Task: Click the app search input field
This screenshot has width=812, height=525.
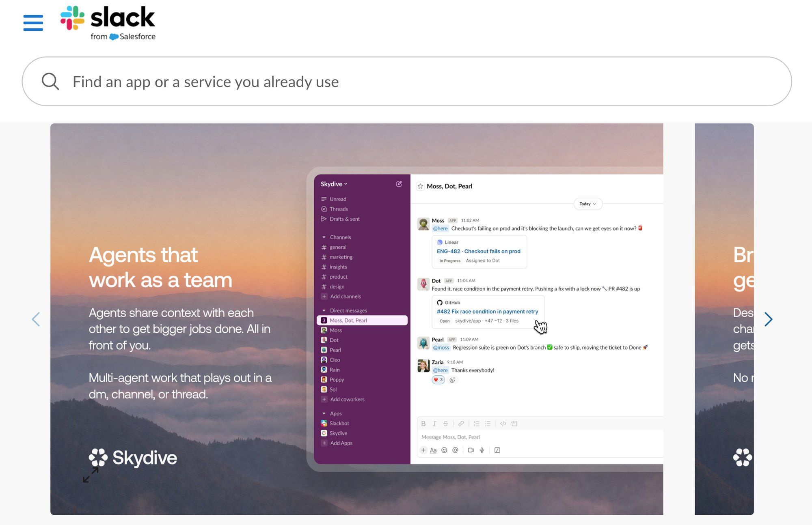Action: coord(406,82)
